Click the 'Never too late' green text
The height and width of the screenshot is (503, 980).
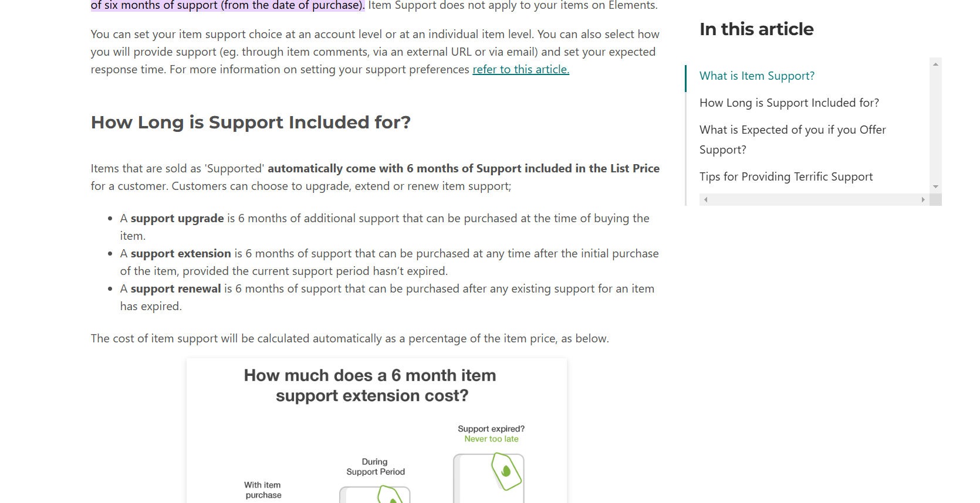491,439
